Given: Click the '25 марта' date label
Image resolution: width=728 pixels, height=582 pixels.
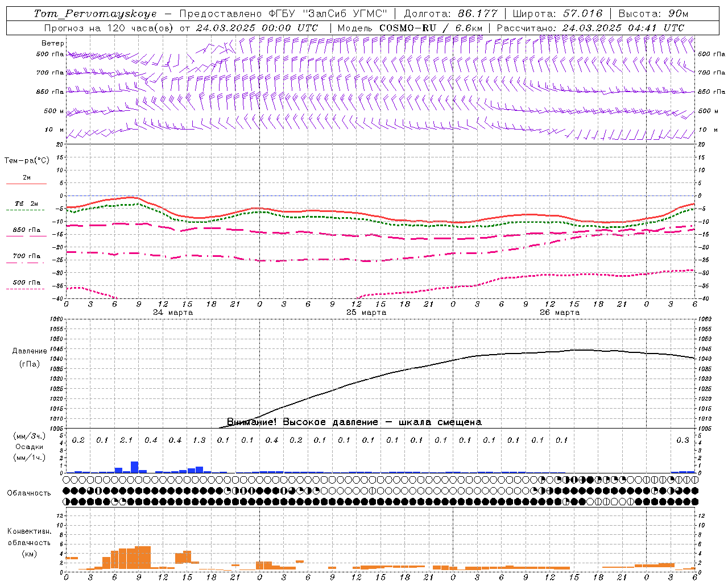Looking at the screenshot, I should (366, 313).
